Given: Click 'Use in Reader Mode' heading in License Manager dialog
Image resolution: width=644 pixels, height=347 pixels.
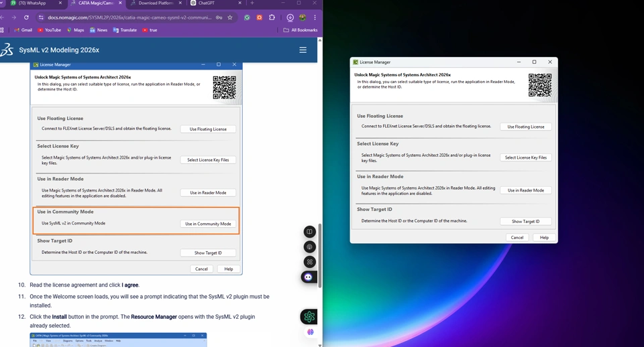Looking at the screenshot, I should point(380,176).
